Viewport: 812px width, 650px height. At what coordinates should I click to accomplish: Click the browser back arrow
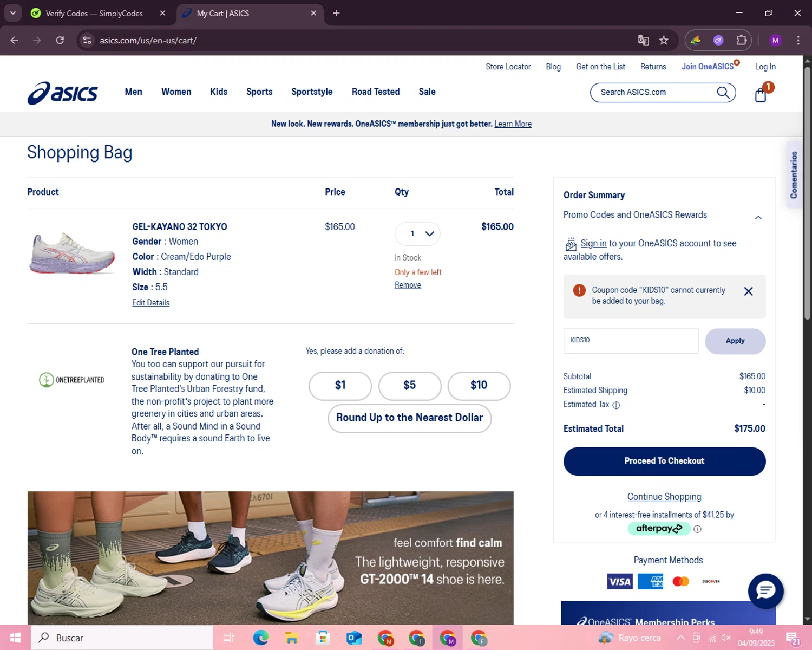(x=15, y=40)
